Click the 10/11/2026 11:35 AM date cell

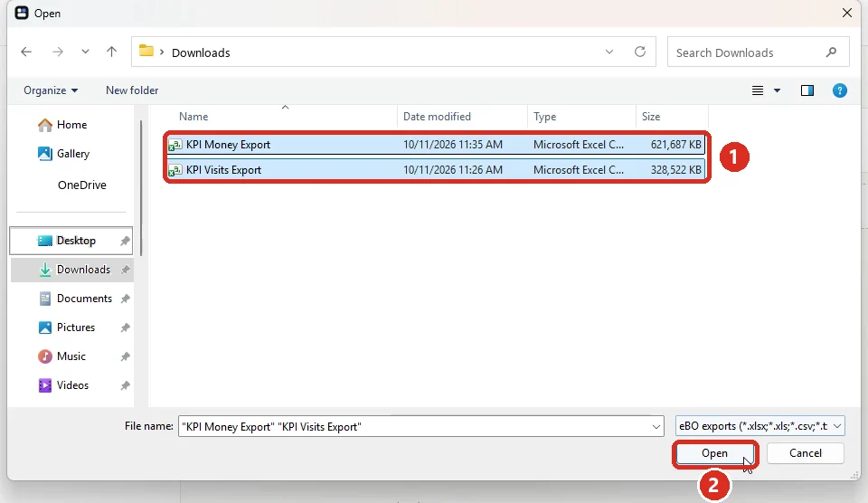tap(453, 145)
